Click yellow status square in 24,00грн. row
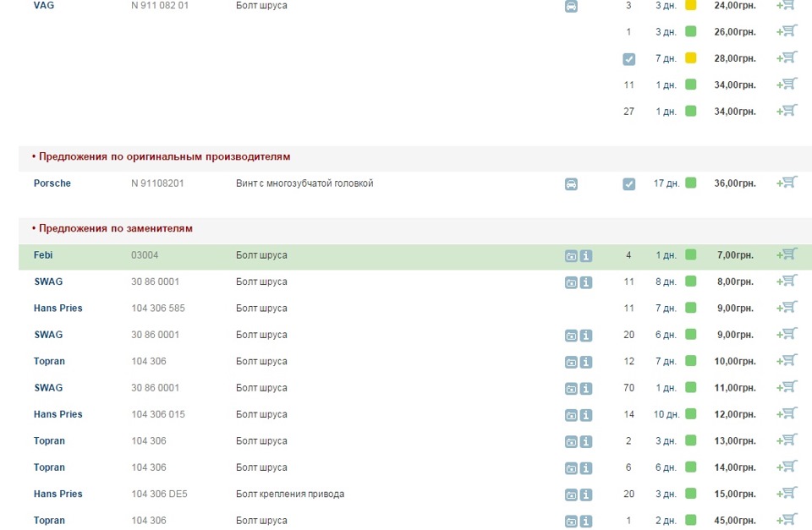 [x=691, y=5]
